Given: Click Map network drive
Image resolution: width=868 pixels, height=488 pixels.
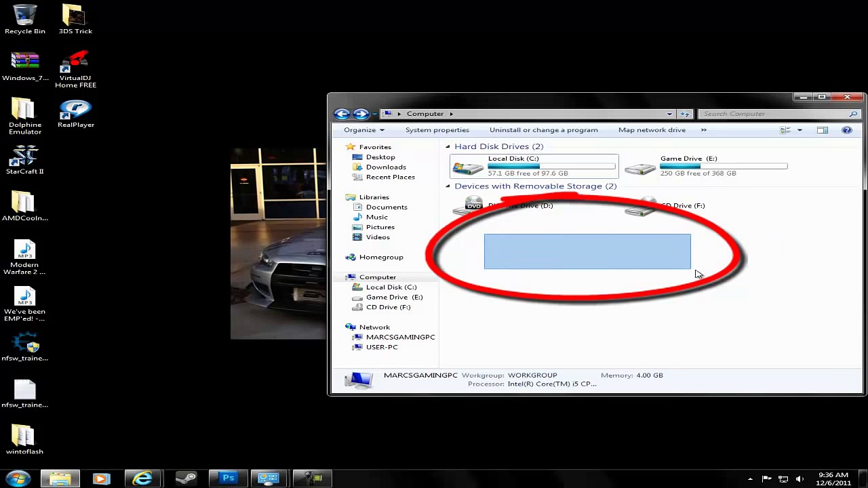Looking at the screenshot, I should (652, 130).
